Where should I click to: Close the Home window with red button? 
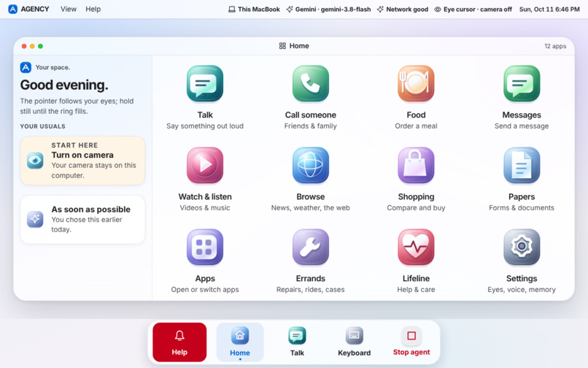pos(24,46)
